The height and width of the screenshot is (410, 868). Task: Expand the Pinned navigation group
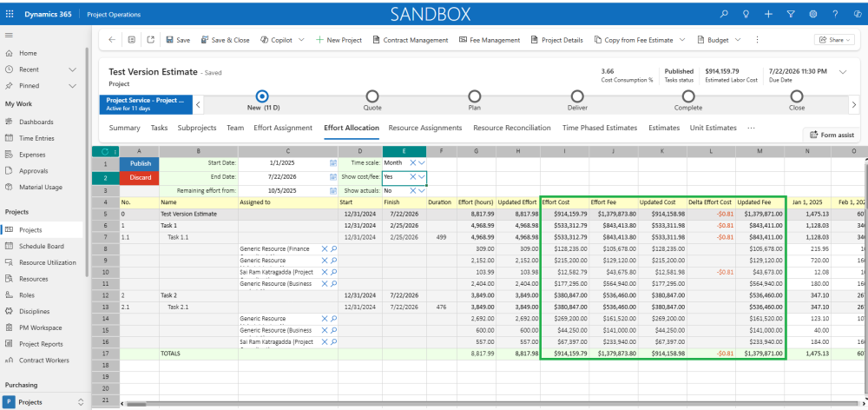72,86
